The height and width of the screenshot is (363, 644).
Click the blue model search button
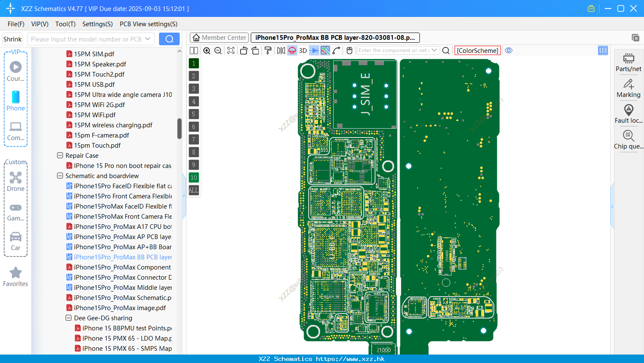pos(169,39)
